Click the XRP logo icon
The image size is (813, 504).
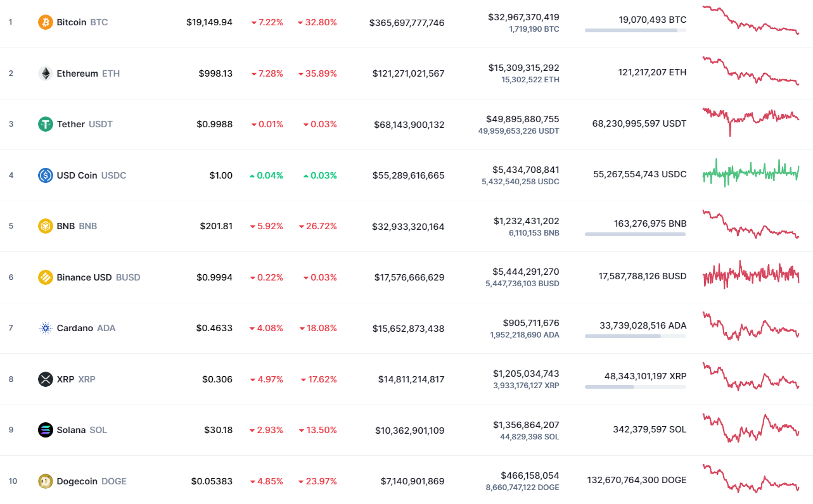click(45, 379)
